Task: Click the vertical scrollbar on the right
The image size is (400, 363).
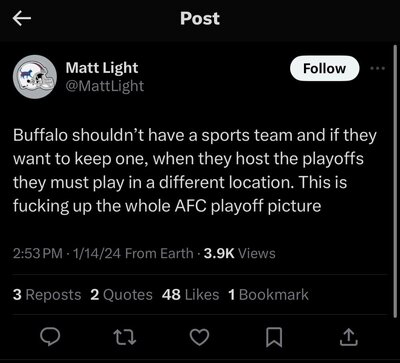Action: (x=395, y=182)
